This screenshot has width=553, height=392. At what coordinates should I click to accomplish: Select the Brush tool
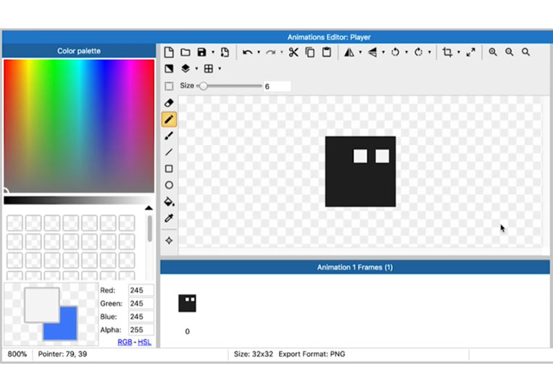click(x=169, y=135)
